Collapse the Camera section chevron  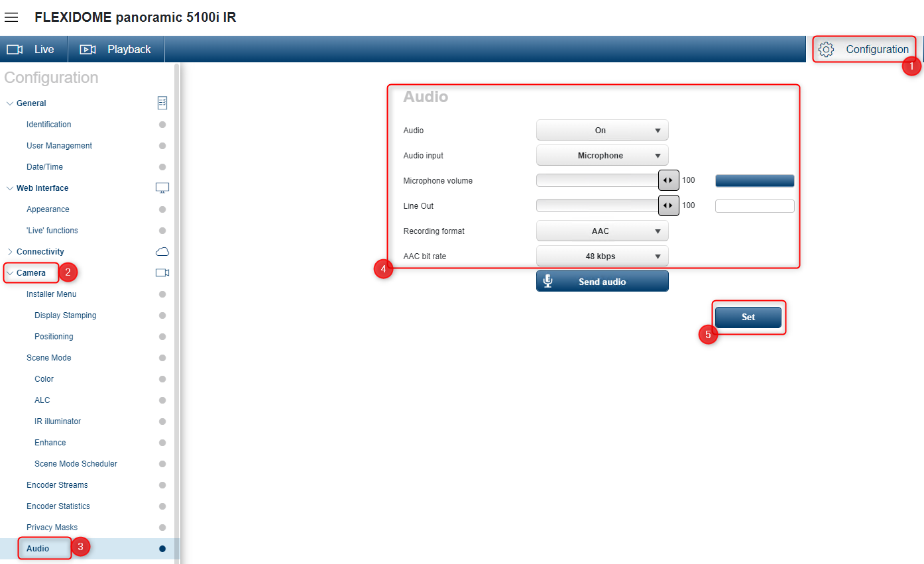click(x=9, y=272)
